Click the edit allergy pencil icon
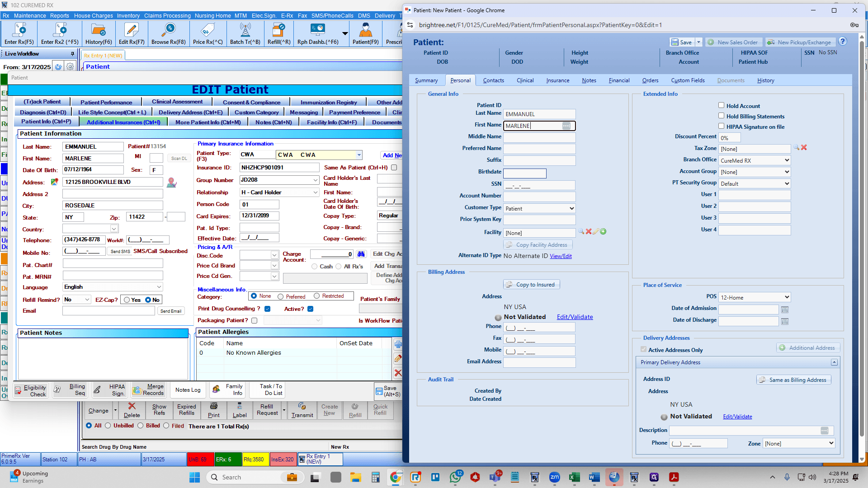868x488 pixels. point(398,359)
